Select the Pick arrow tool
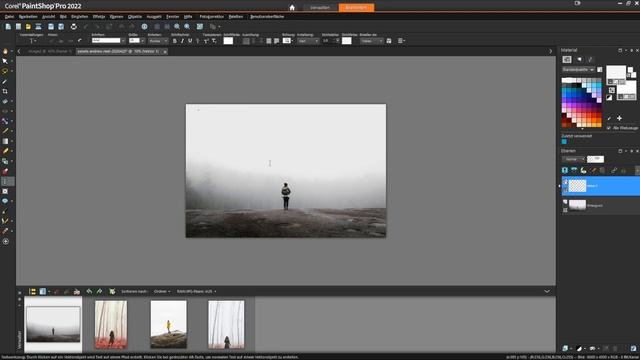This screenshot has width=640, height=360. click(5, 61)
